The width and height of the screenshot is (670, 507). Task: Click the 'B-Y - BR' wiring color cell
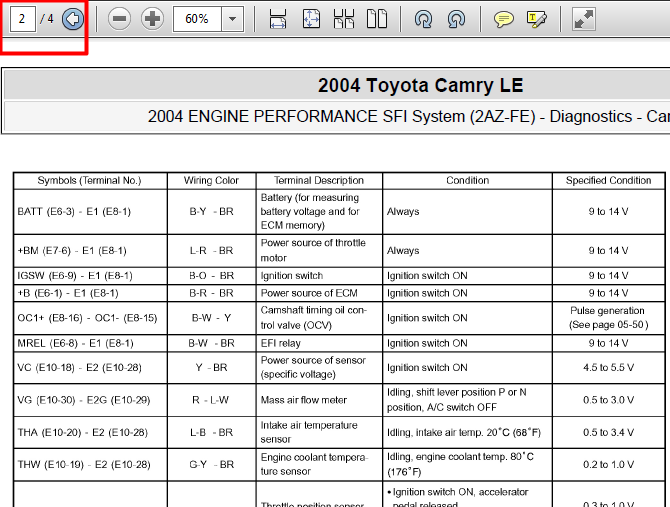coord(212,212)
